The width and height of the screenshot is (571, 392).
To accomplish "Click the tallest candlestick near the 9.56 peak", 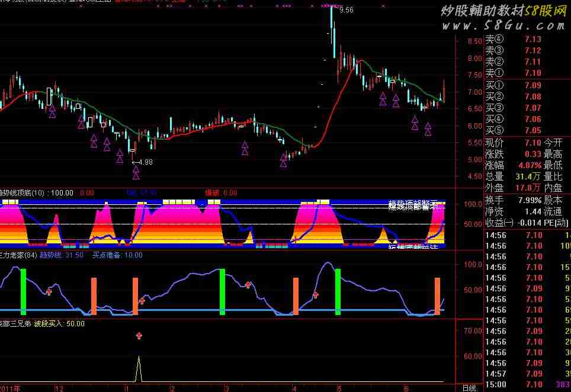I will click(332, 27).
